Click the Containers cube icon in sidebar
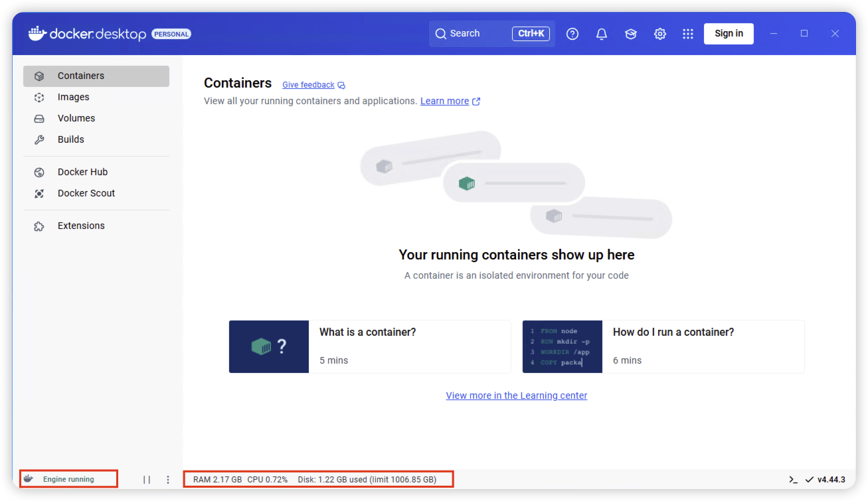 39,76
